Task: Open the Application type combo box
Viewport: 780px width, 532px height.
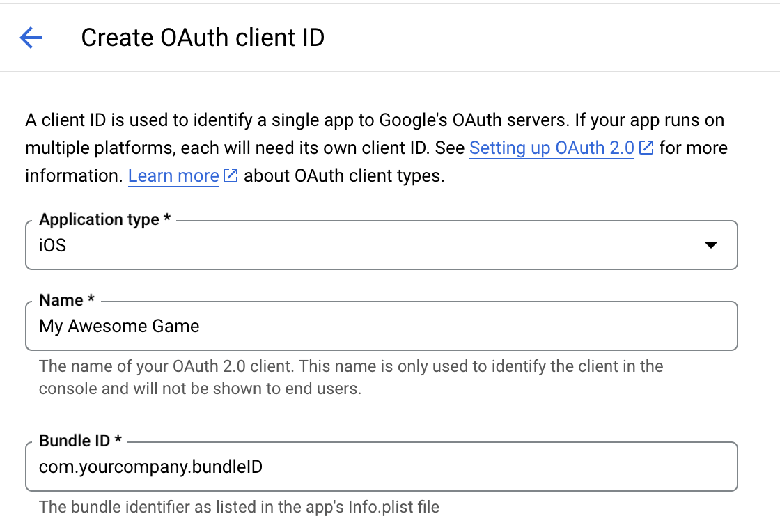Action: 381,245
